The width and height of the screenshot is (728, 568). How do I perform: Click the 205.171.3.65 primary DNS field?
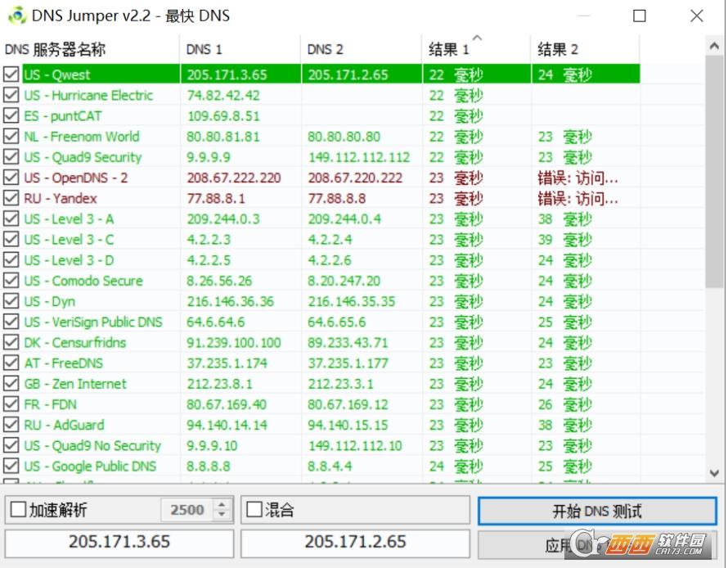(119, 542)
